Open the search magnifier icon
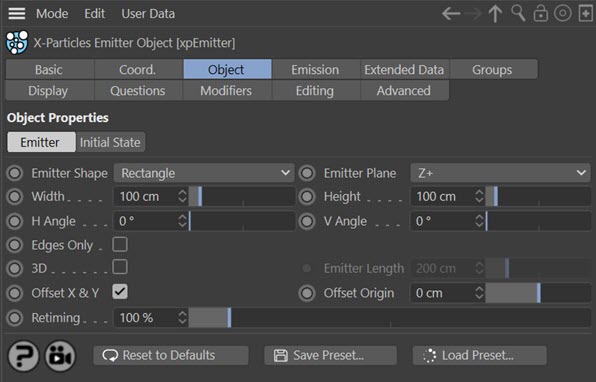596x382 pixels. click(x=518, y=13)
